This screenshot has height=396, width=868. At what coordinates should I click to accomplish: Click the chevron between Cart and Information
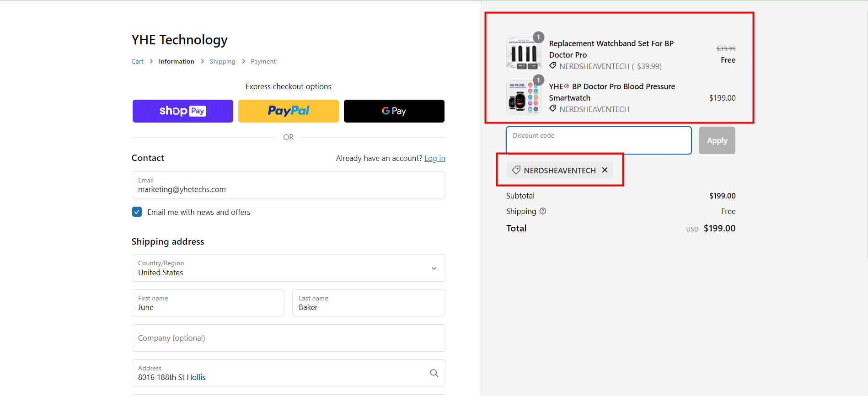click(x=151, y=61)
